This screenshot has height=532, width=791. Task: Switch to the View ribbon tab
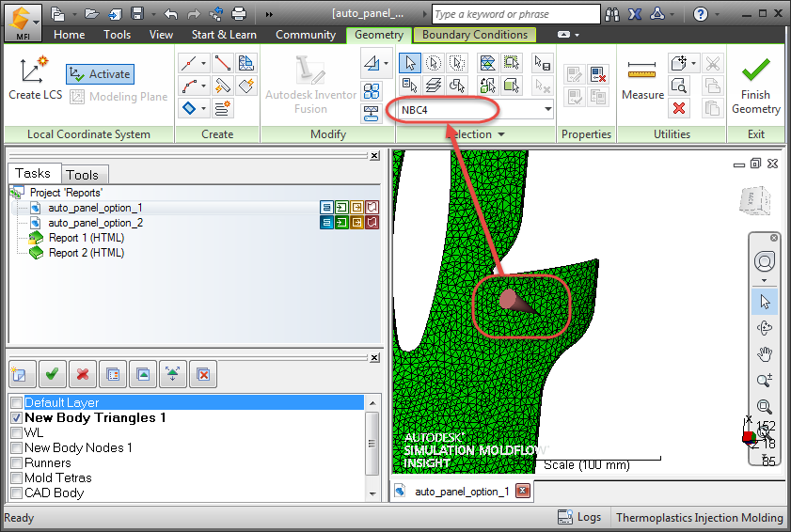(161, 35)
